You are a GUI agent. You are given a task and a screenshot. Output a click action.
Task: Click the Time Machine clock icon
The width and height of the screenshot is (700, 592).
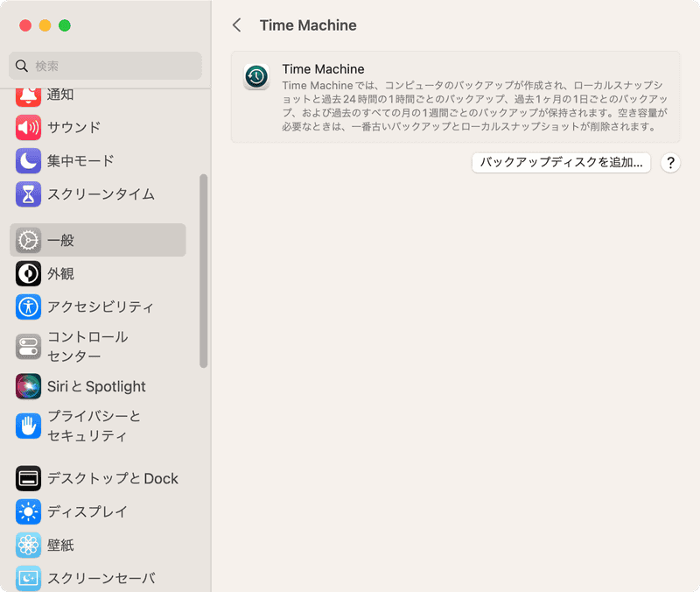coord(256,77)
